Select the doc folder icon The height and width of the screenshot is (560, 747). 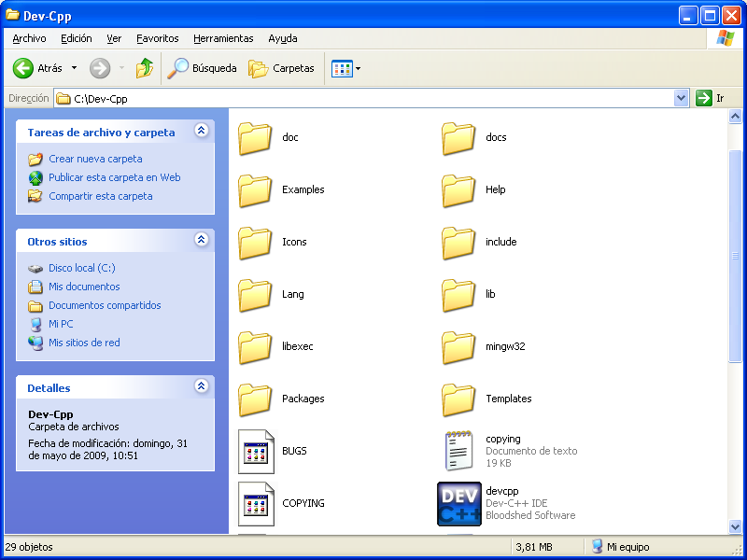click(255, 138)
